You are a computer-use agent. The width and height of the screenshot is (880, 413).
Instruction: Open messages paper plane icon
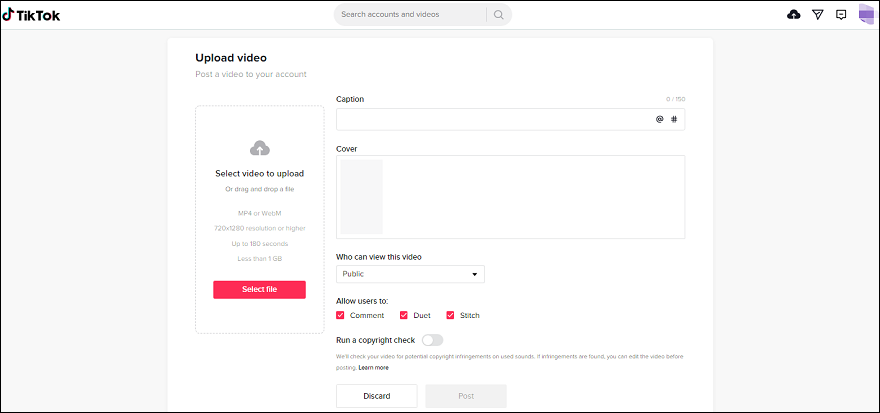(818, 15)
